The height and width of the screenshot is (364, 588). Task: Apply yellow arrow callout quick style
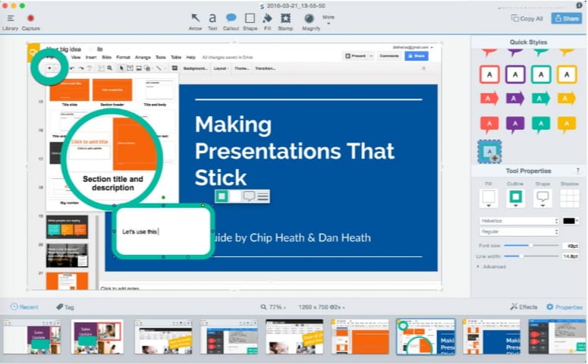[567, 99]
